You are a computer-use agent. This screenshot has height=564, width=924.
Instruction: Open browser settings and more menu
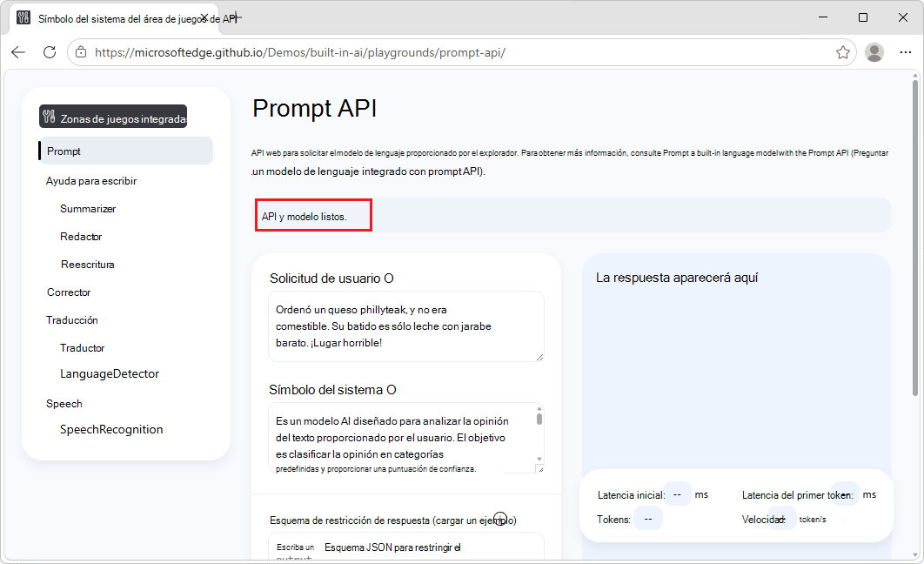[x=906, y=52]
